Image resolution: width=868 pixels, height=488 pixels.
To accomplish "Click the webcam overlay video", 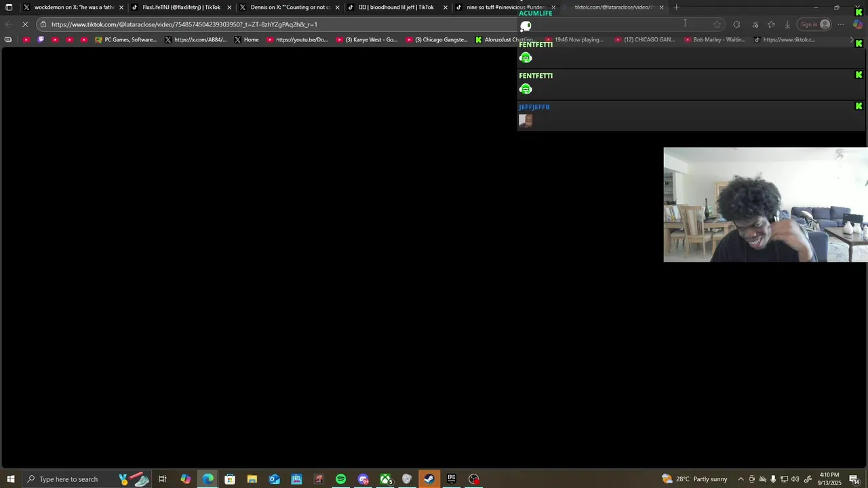I will (766, 205).
